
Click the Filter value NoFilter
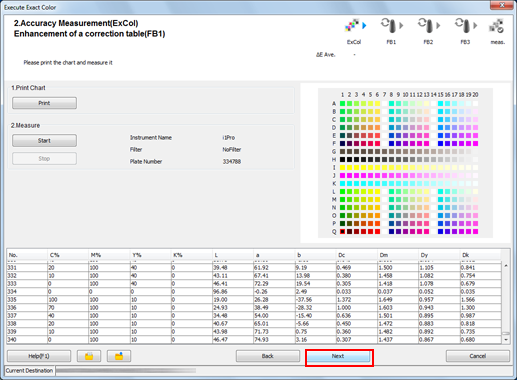pos(232,150)
